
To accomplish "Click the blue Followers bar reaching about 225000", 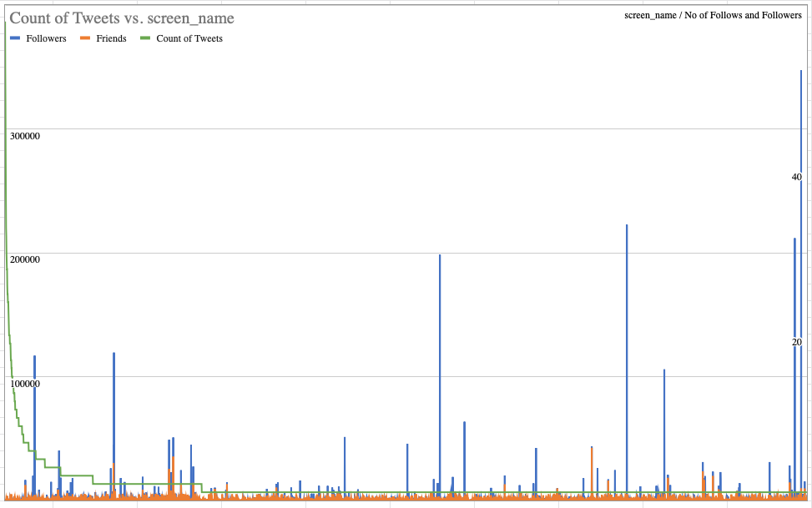I will pyautogui.click(x=627, y=362).
